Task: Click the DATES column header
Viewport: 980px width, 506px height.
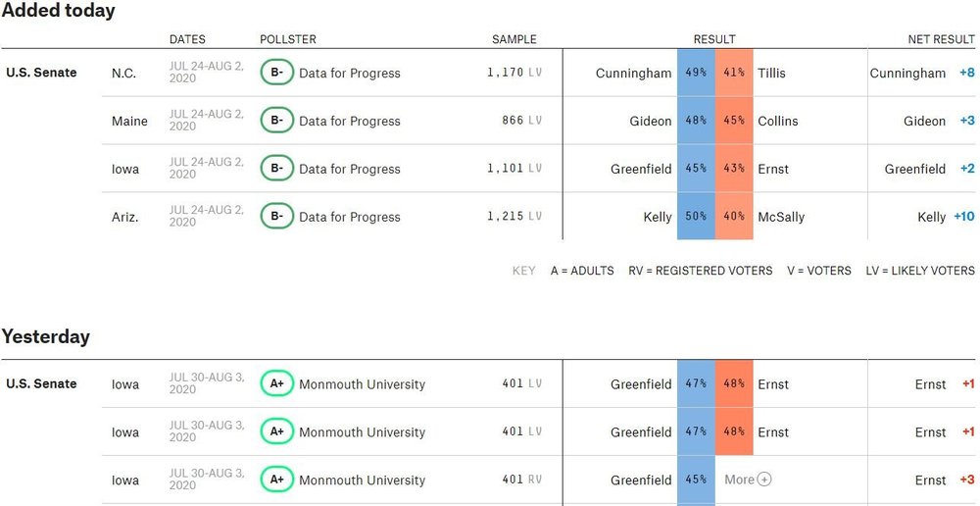Action: pyautogui.click(x=187, y=39)
